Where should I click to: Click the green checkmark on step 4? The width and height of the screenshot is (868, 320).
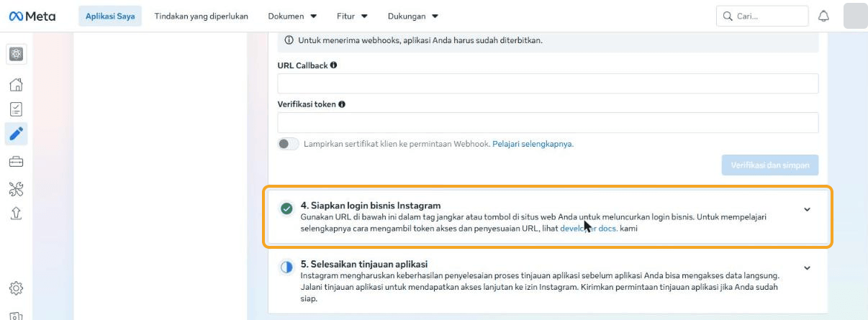pyautogui.click(x=286, y=209)
